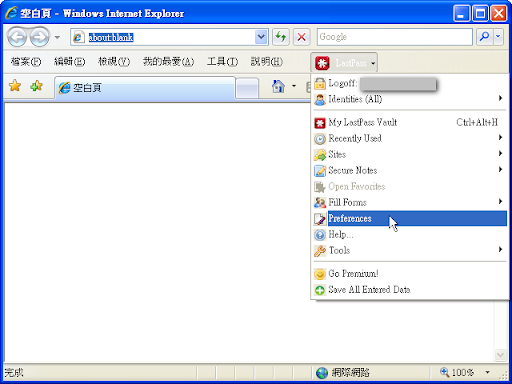
Task: Click Go Premium! menu entry
Action: coord(410,274)
